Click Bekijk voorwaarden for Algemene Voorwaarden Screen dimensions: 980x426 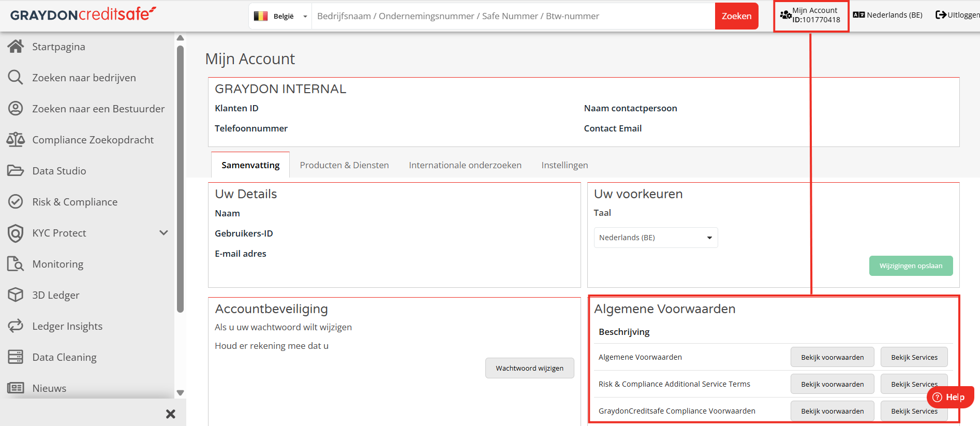coord(832,357)
